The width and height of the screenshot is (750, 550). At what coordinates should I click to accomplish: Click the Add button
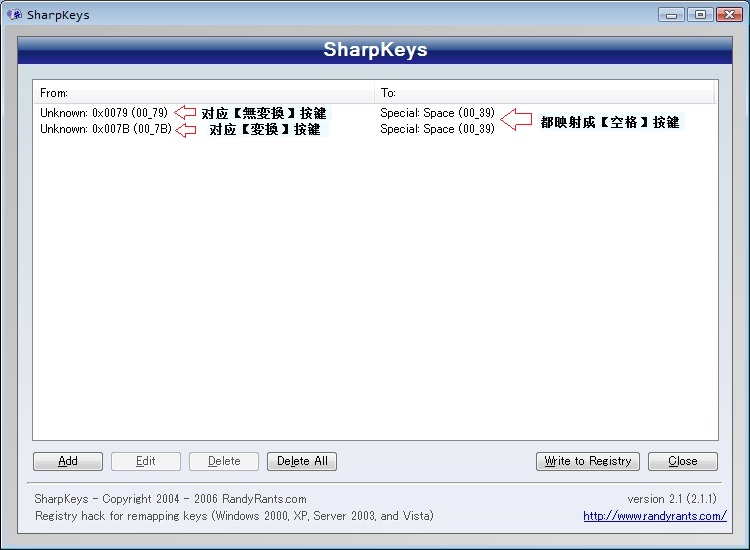(68, 461)
